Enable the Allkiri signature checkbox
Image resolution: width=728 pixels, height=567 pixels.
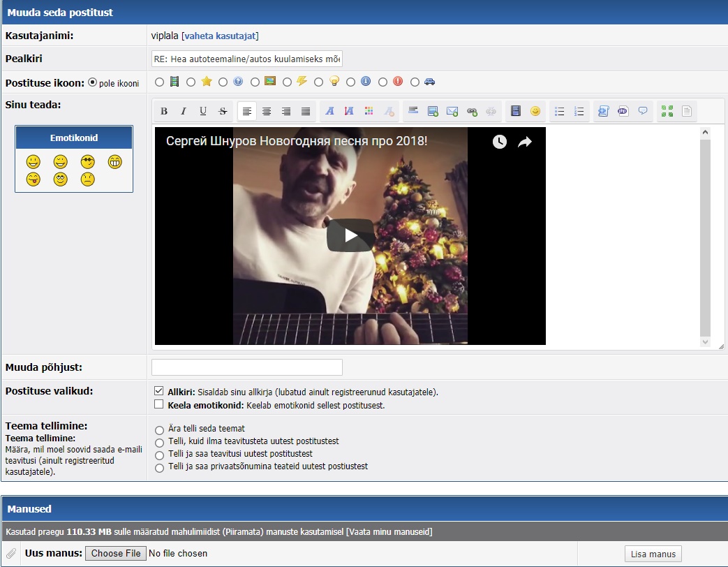158,391
